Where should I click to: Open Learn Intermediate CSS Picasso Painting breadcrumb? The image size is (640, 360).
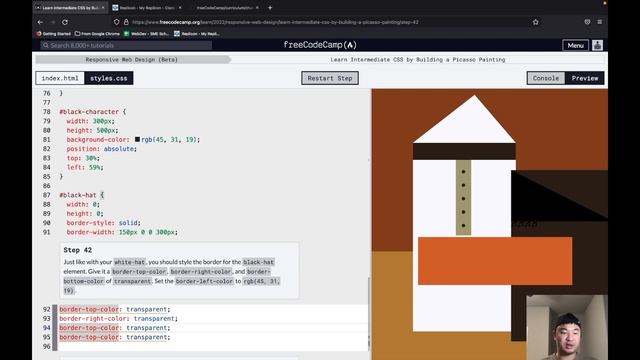point(418,60)
